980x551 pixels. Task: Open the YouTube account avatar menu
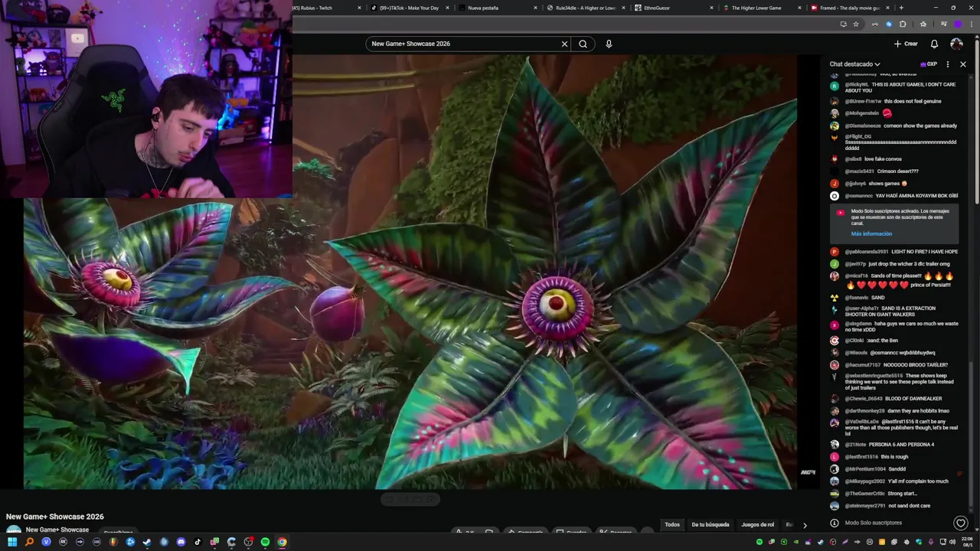[956, 44]
